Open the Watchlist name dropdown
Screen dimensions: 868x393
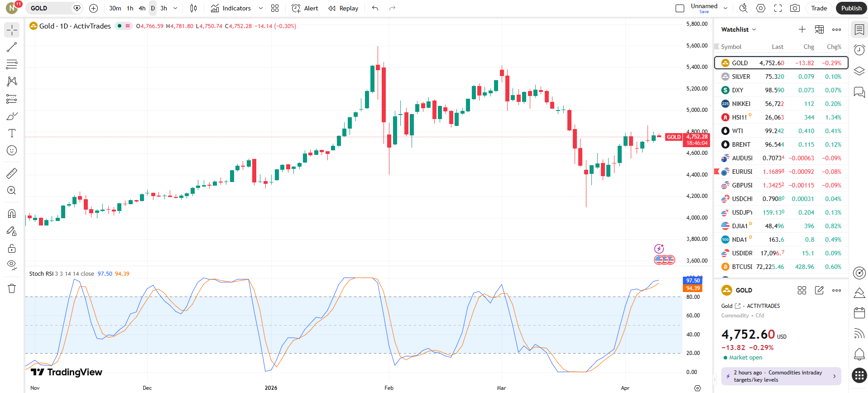(739, 29)
